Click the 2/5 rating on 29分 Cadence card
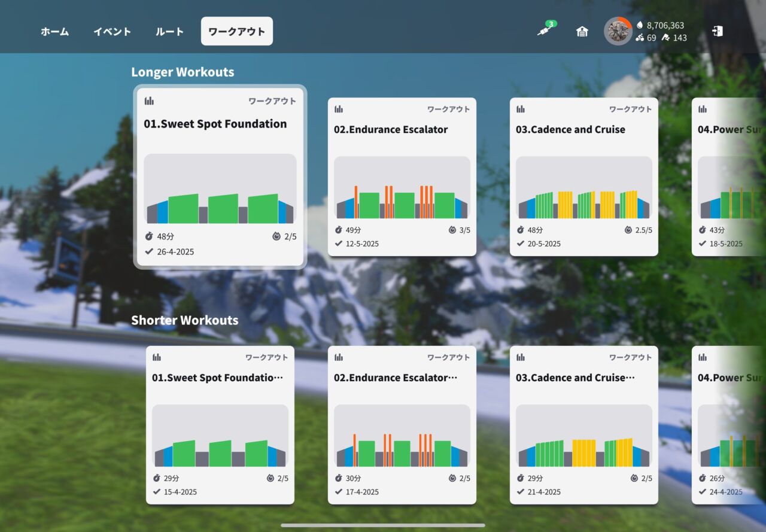This screenshot has width=766, height=532. 647,478
